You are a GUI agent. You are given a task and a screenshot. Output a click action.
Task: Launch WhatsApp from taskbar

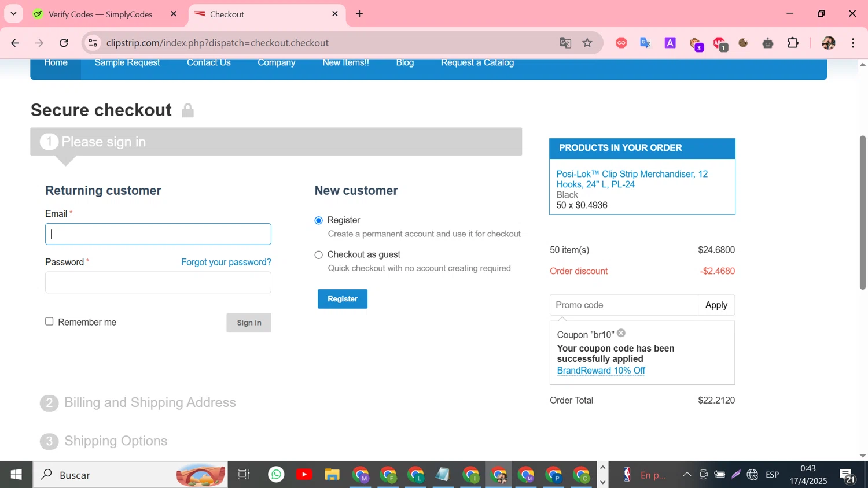pyautogui.click(x=277, y=475)
